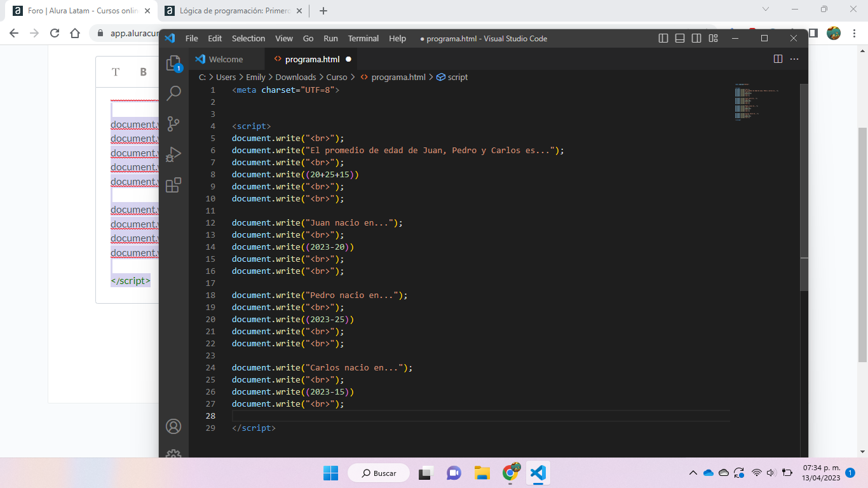Viewport: 868px width, 488px height.
Task: Close the Lógica de programación browser tab
Action: point(299,11)
